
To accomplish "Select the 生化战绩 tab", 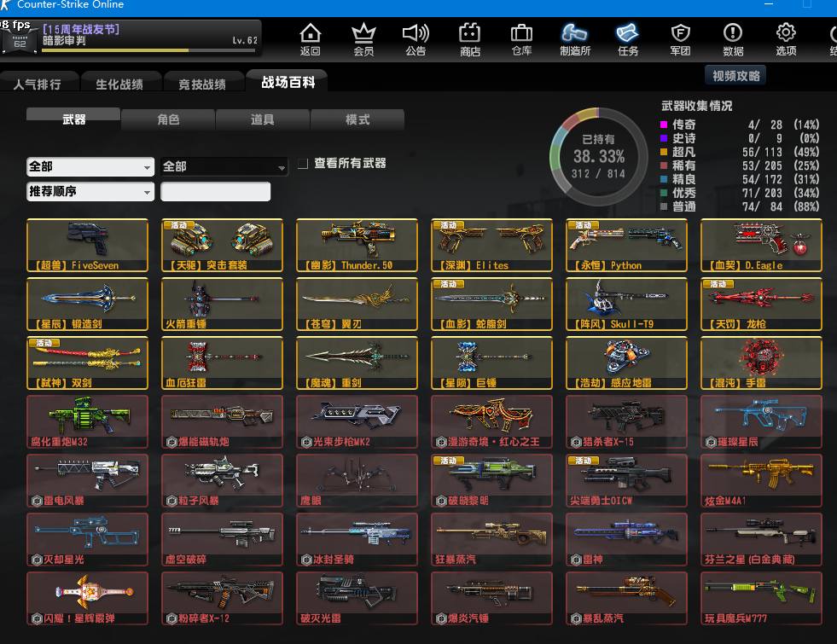I will 119,84.
